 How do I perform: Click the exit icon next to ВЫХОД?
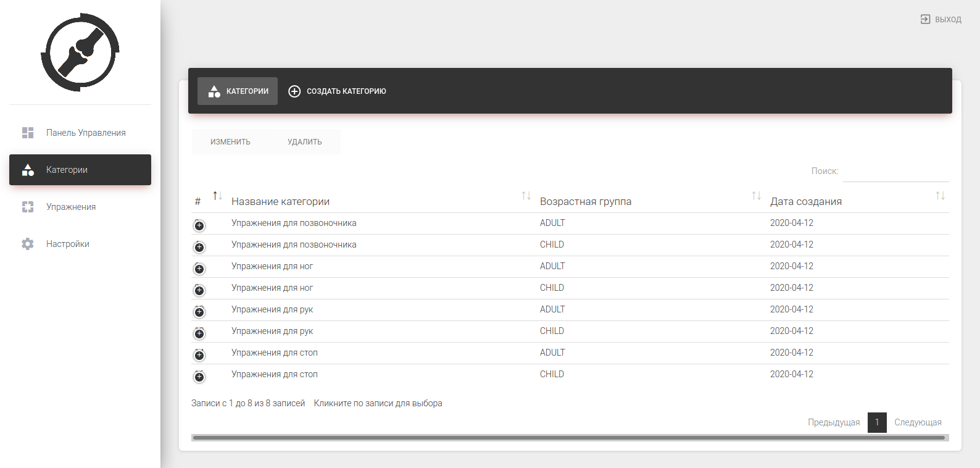pyautogui.click(x=925, y=19)
